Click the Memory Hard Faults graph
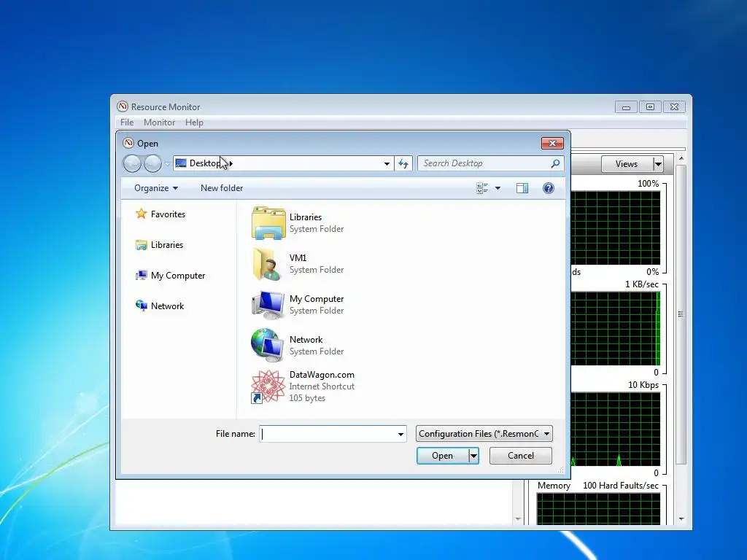 (x=599, y=509)
